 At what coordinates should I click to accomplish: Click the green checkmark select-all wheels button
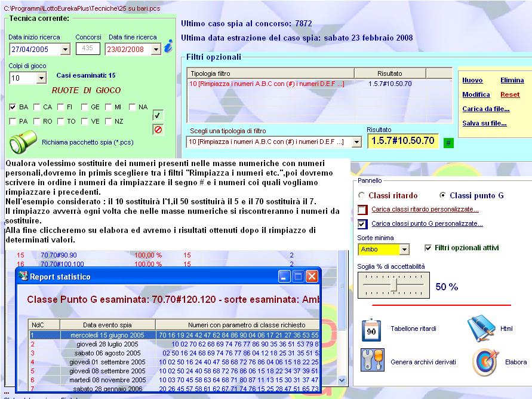click(x=158, y=115)
